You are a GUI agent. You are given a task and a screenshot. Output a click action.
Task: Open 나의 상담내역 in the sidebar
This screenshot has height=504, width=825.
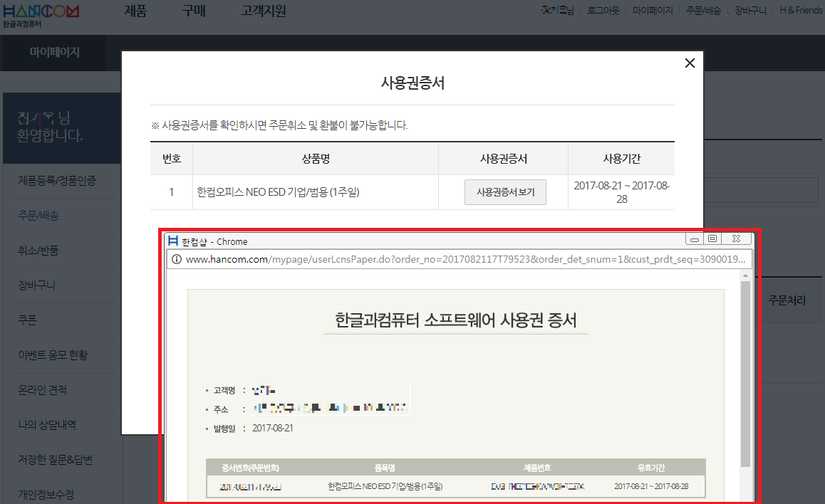47,425
